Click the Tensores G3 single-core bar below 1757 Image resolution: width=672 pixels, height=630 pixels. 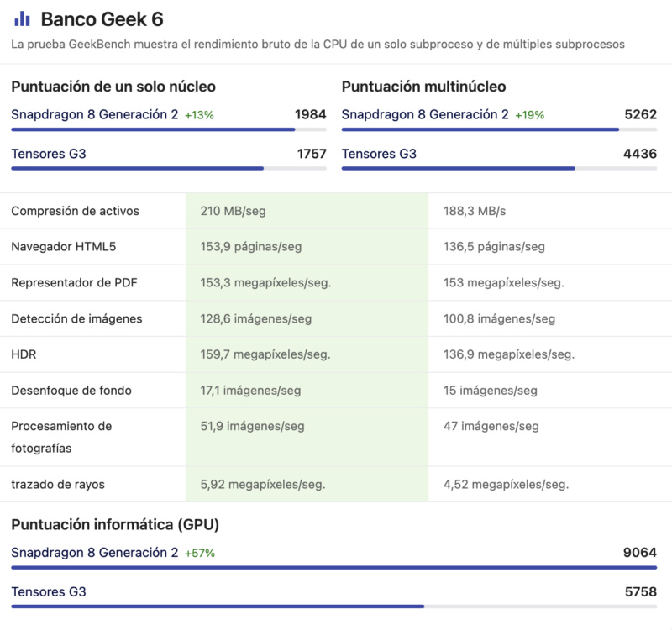pyautogui.click(x=169, y=169)
